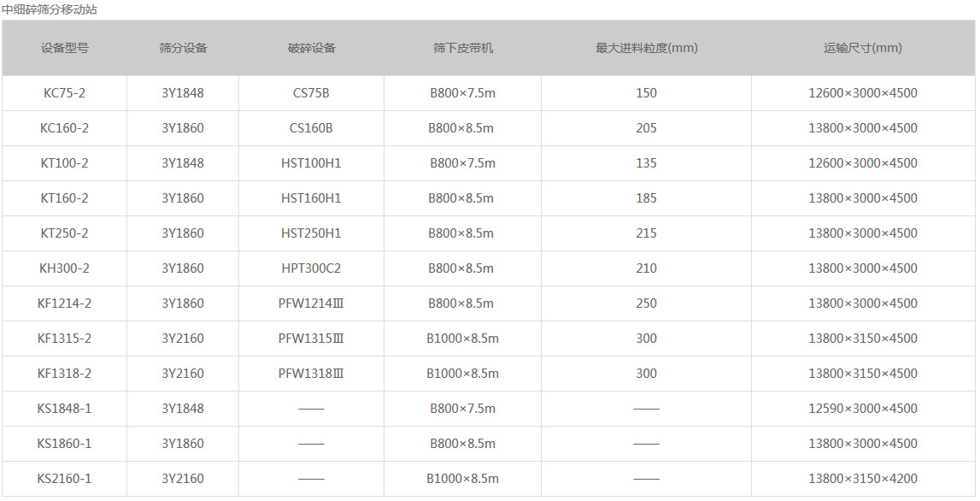Click the KH300-2 model cell
The image size is (980, 501).
pyautogui.click(x=64, y=268)
